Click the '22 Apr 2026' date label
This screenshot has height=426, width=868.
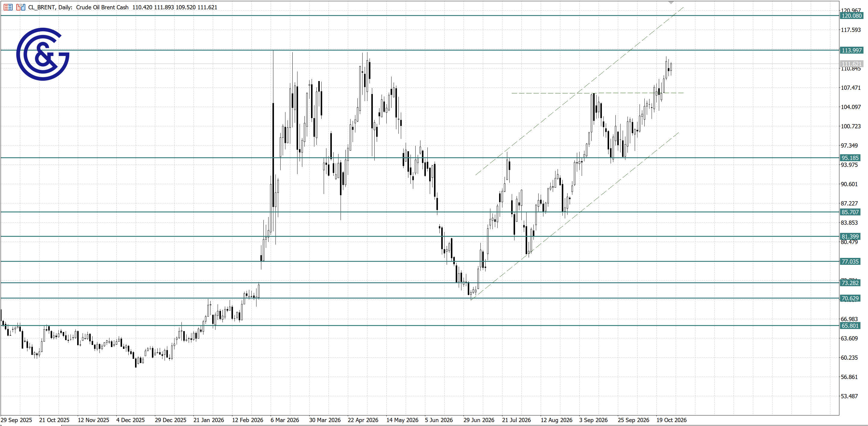tap(363, 420)
